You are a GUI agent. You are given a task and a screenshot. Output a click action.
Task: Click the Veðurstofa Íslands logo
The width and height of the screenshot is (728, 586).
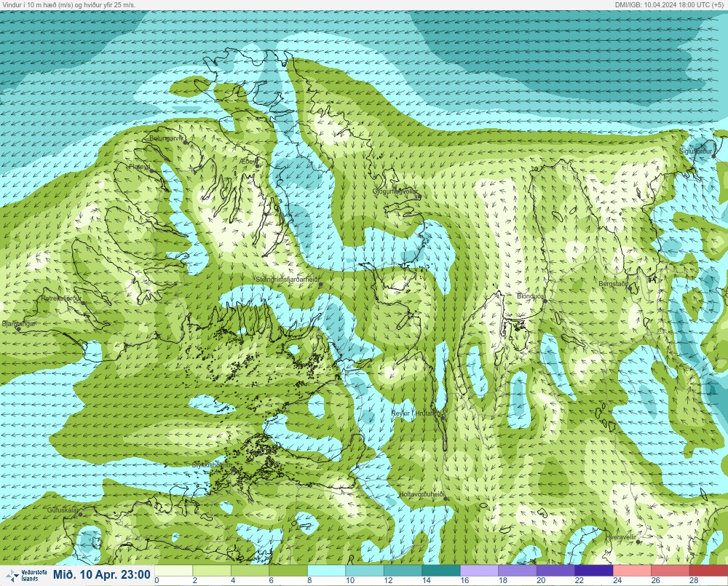(x=26, y=575)
